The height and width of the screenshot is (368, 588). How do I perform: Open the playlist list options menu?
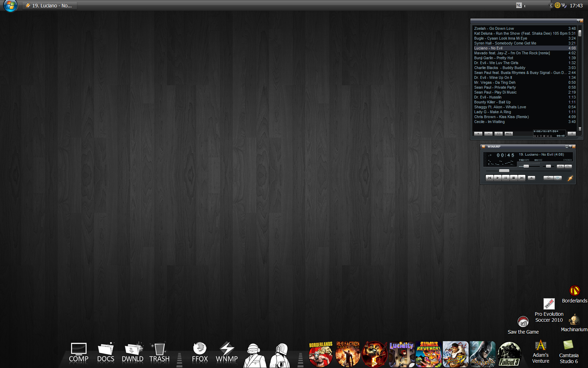(x=572, y=134)
